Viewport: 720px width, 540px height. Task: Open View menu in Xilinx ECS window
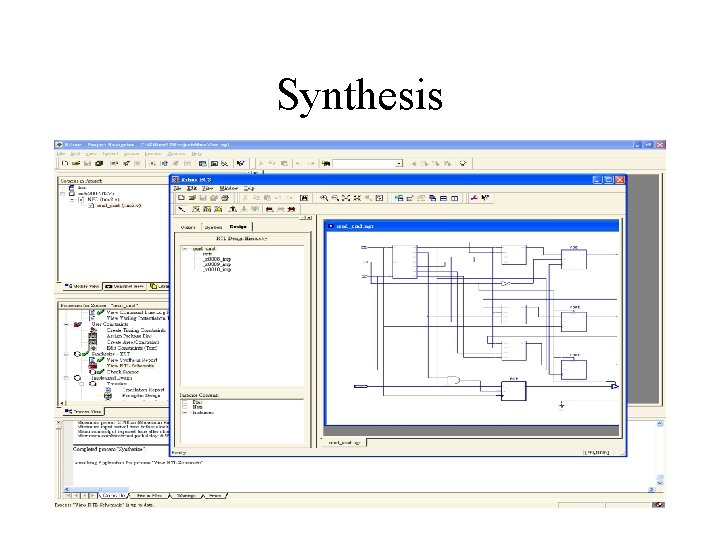pos(208,188)
